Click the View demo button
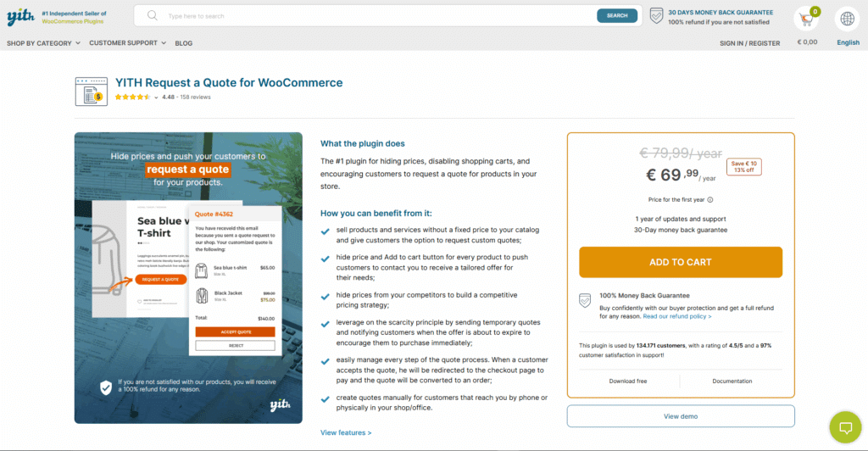 pyautogui.click(x=681, y=416)
